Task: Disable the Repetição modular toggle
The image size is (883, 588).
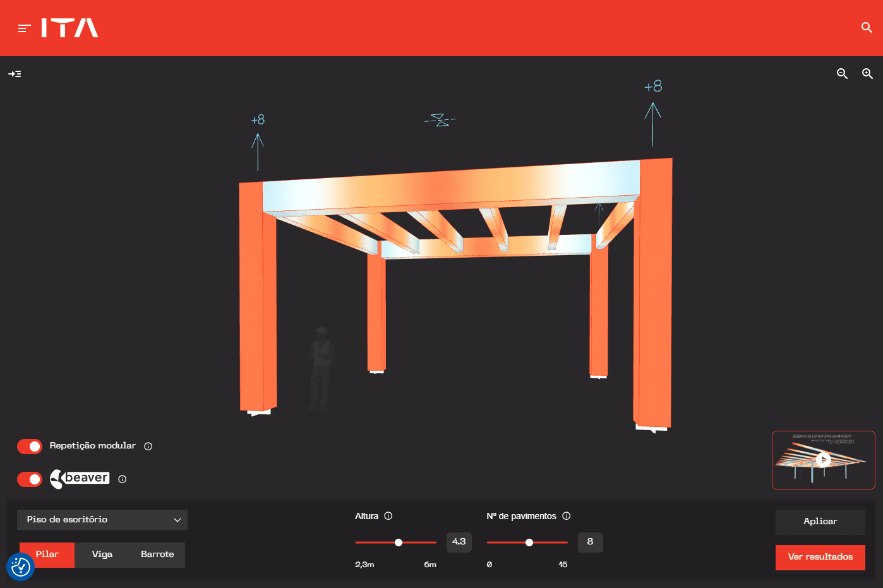Action: click(30, 447)
